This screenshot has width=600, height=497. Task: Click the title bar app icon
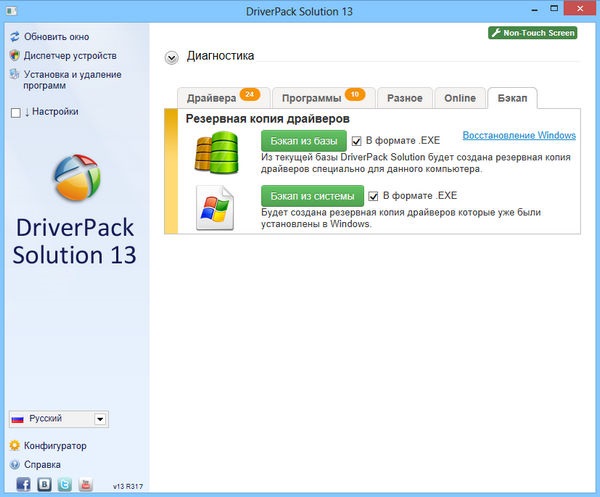[11, 11]
